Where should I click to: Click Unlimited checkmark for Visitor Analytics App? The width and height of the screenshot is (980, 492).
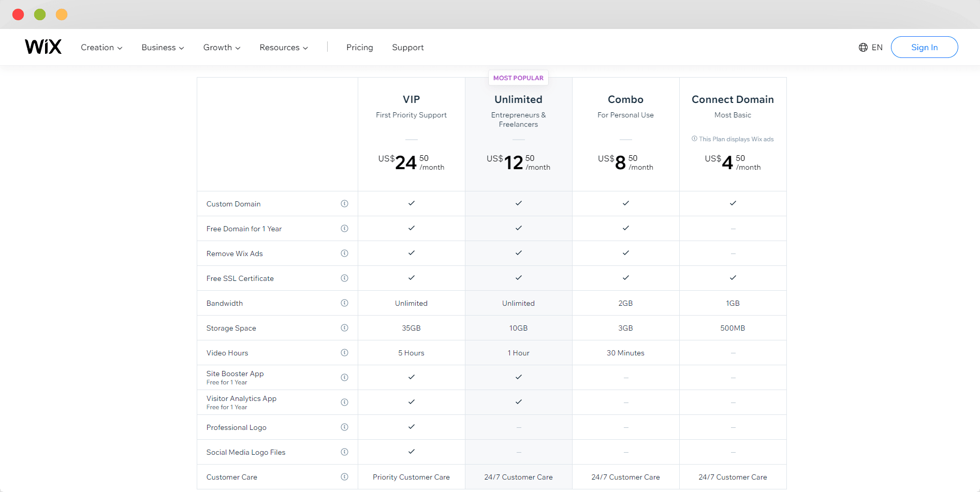[519, 402]
